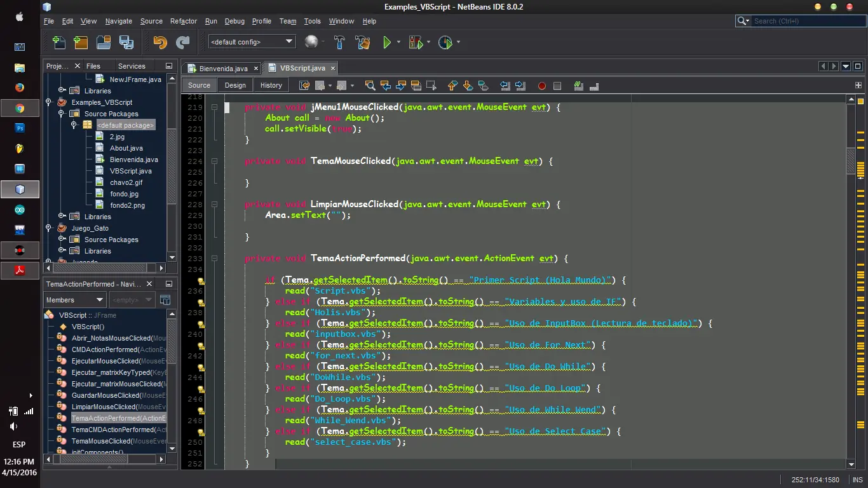The image size is (868, 488).
Task: Collapse the default package tree node
Action: [74, 125]
